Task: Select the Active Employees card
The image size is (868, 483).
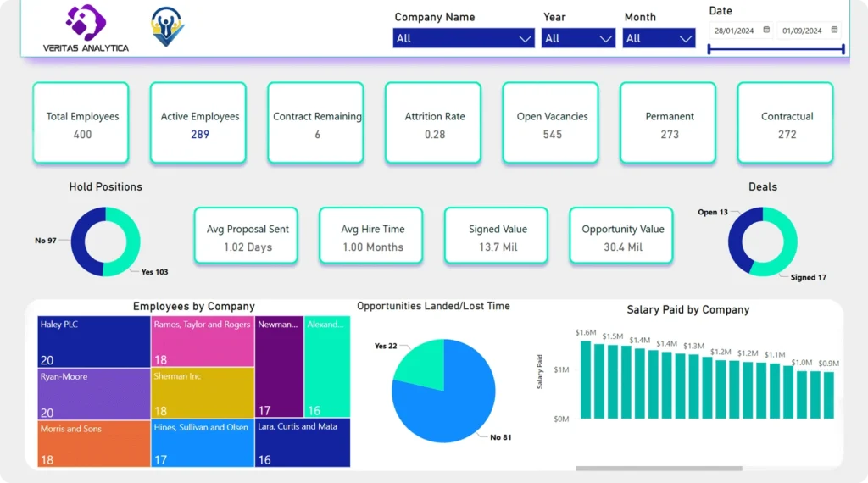Action: click(x=199, y=124)
